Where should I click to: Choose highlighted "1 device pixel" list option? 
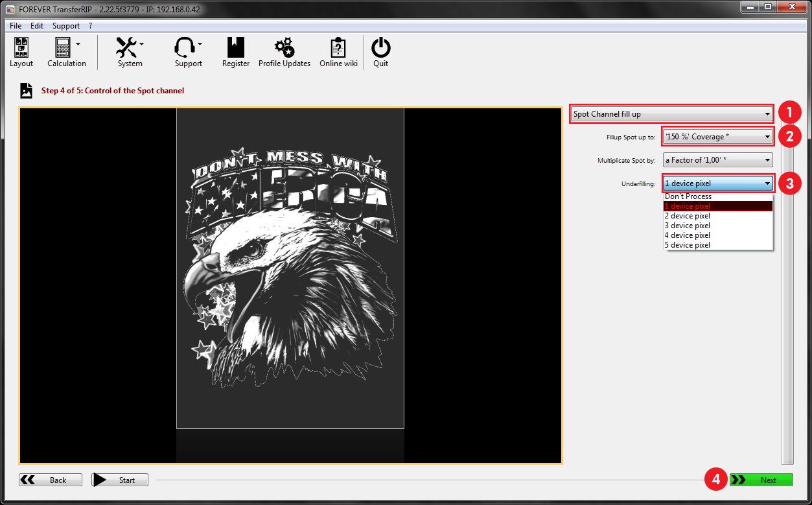point(718,206)
